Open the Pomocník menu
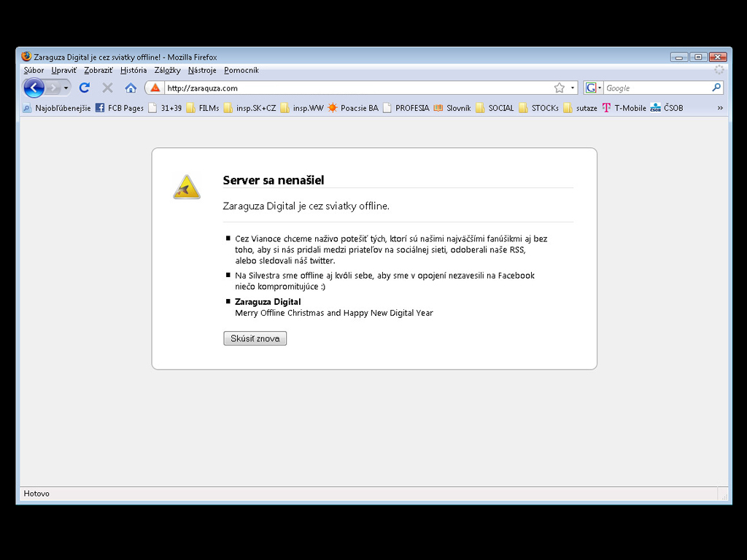 [241, 70]
